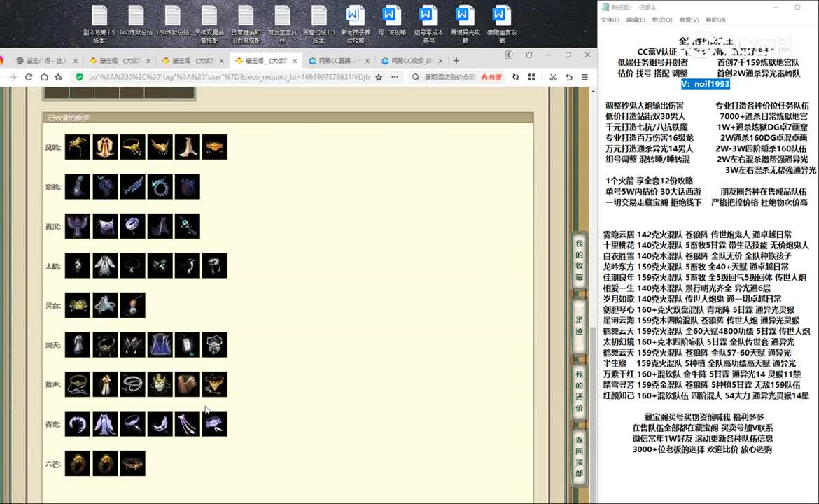Screen dimensions: 819x504
Task: Open the browser skin (shirt) icon
Action: (x=529, y=55)
